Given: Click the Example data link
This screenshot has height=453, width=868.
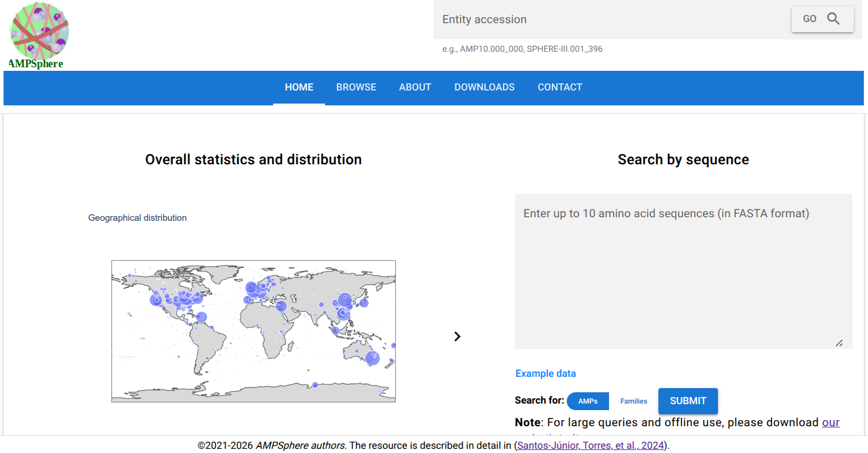Looking at the screenshot, I should pyautogui.click(x=545, y=373).
